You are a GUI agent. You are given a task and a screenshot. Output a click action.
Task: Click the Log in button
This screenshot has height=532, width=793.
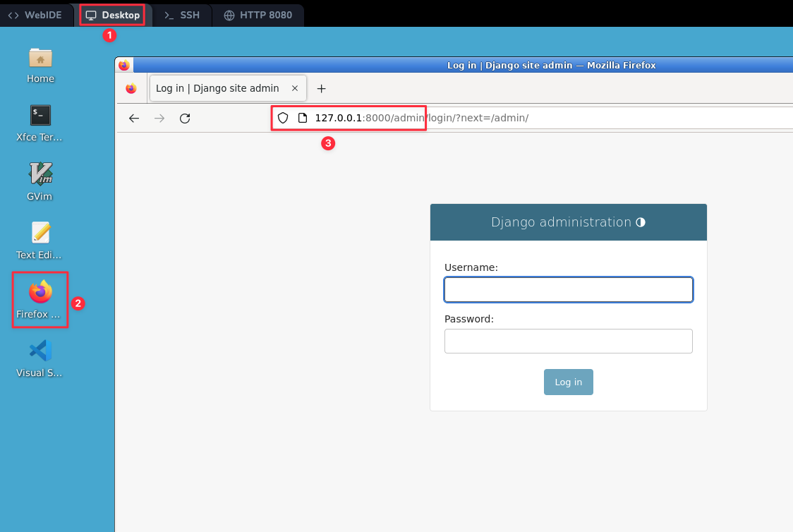point(568,382)
